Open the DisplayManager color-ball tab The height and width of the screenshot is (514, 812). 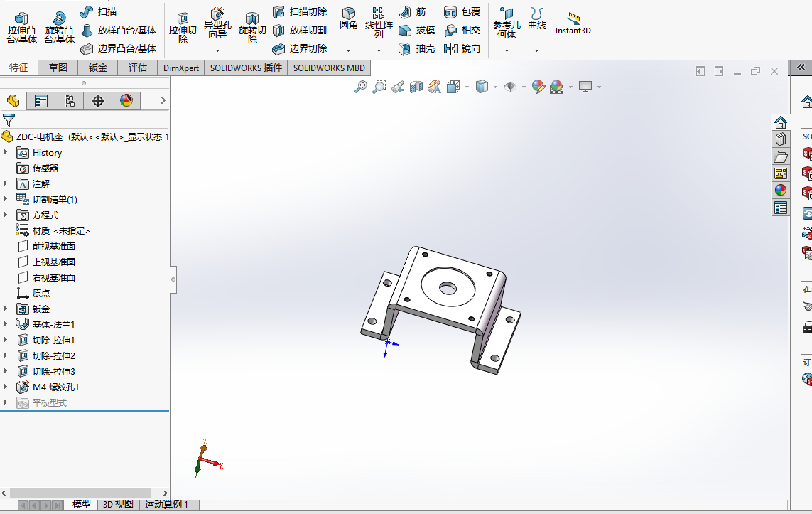click(x=126, y=100)
